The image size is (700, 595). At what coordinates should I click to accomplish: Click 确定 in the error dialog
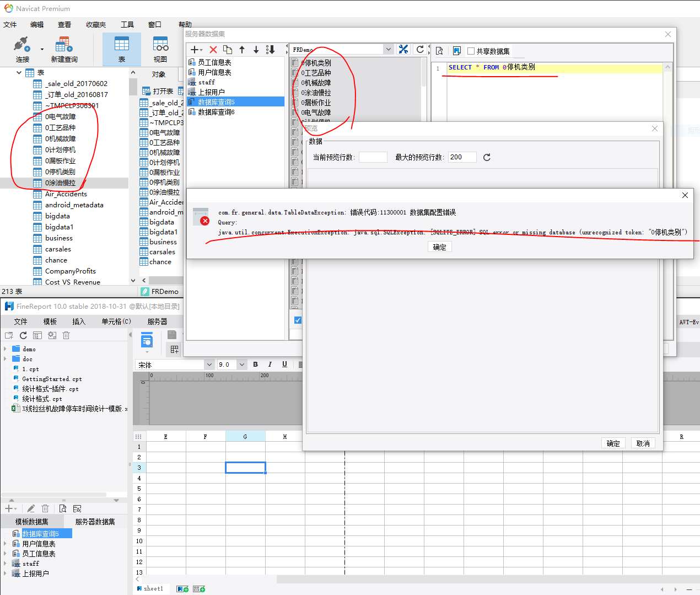click(439, 247)
